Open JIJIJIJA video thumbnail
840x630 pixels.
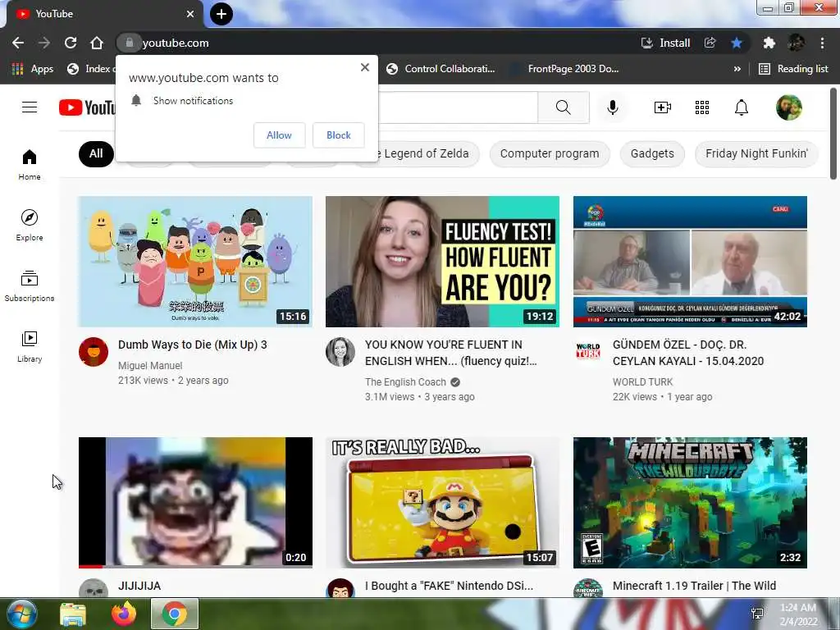pos(195,503)
